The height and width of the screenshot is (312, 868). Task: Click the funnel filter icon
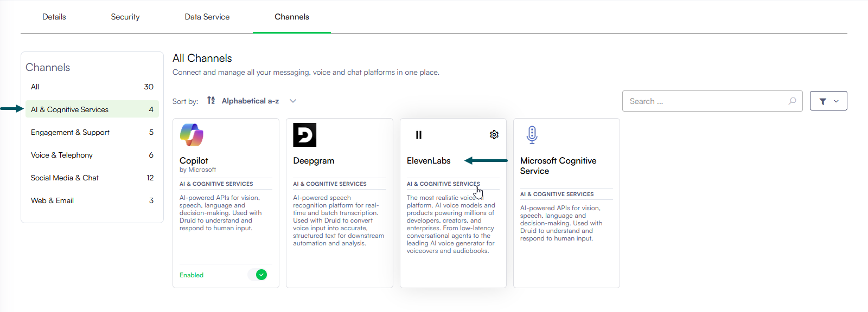(822, 101)
